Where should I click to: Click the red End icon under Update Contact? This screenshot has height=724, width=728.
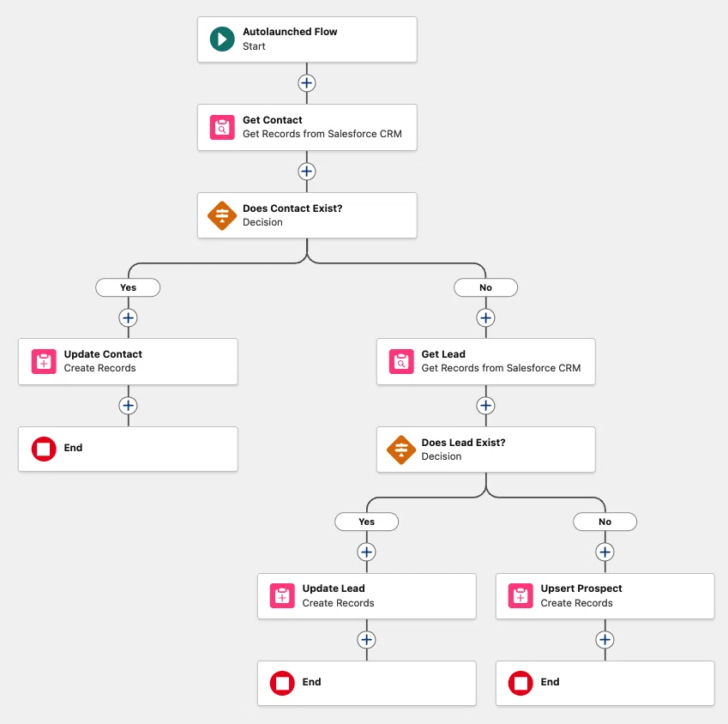pos(44,449)
